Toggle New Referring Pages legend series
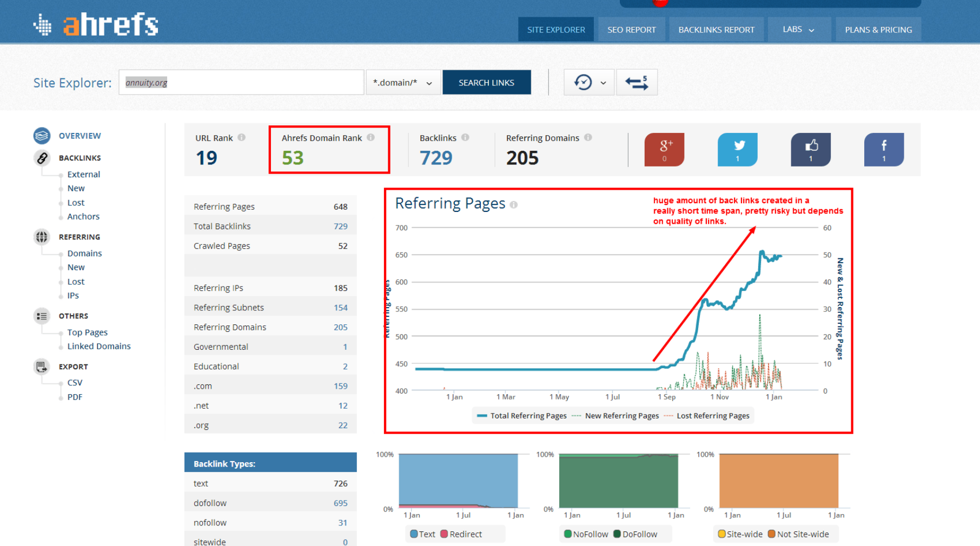This screenshot has width=980, height=546. pos(615,416)
